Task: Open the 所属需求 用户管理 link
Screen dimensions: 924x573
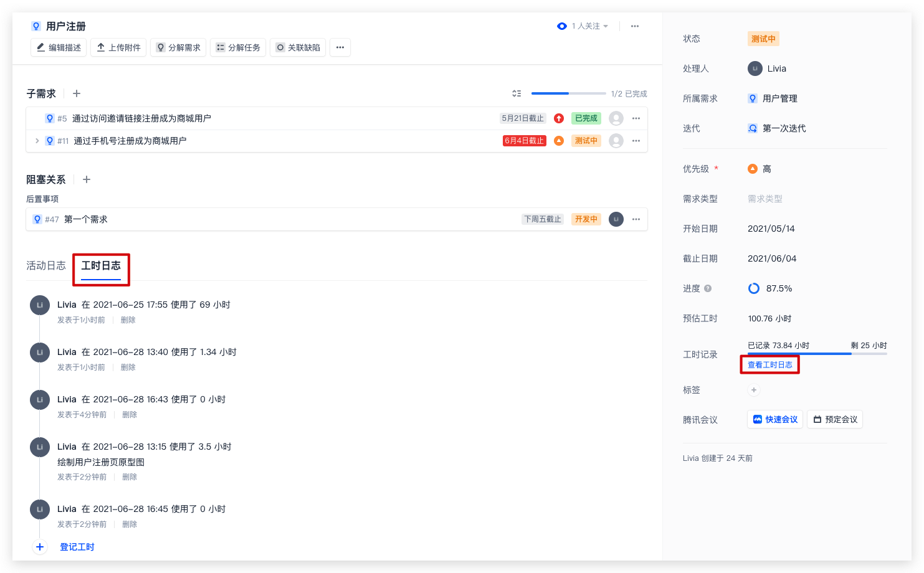Action: click(x=773, y=98)
